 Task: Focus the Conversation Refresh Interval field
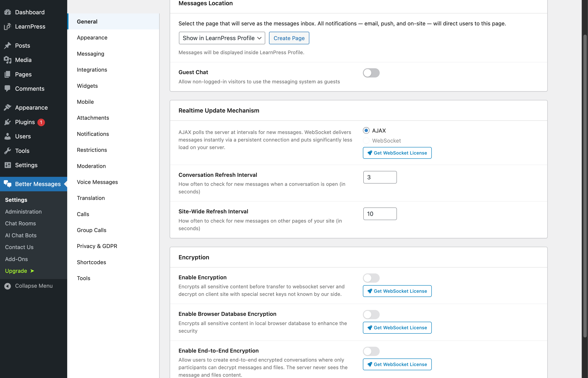(380, 177)
